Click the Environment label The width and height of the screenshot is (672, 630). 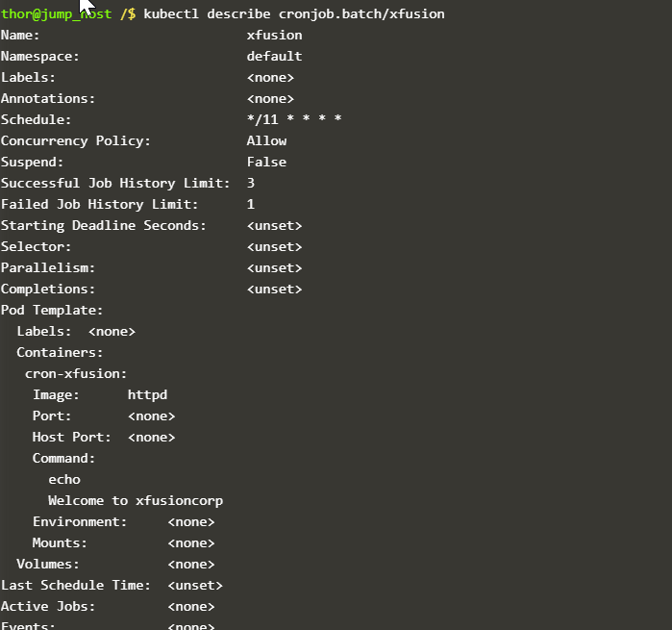[x=80, y=522]
